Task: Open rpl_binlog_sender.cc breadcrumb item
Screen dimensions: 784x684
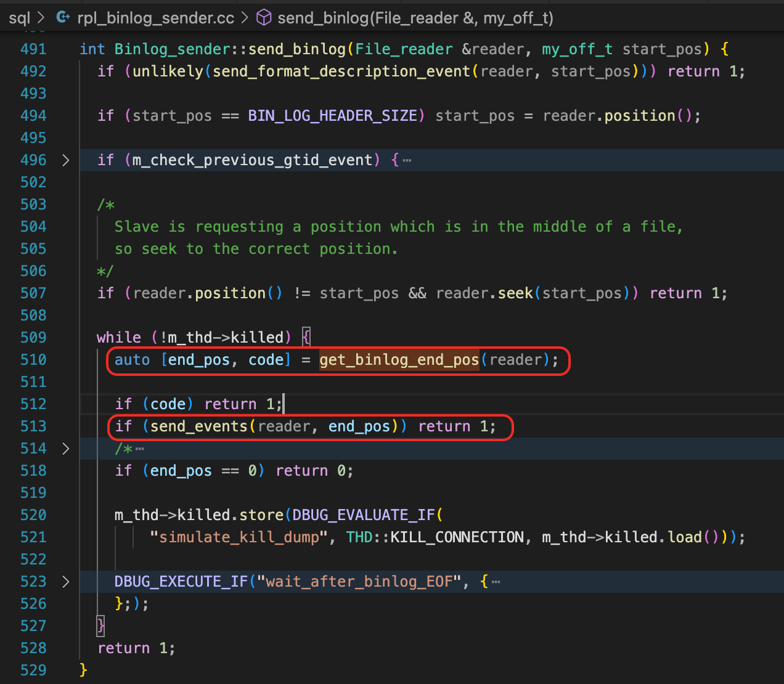Action: (155, 18)
